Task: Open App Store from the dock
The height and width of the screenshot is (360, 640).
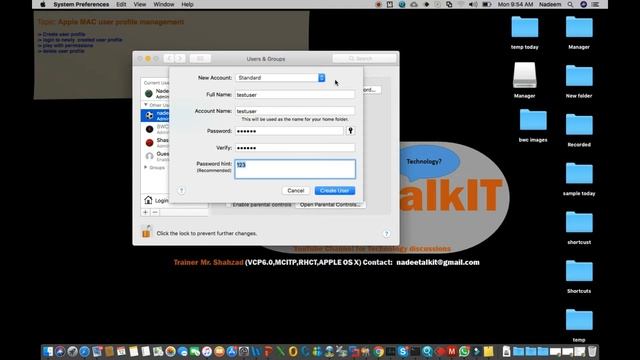Action: (x=231, y=351)
